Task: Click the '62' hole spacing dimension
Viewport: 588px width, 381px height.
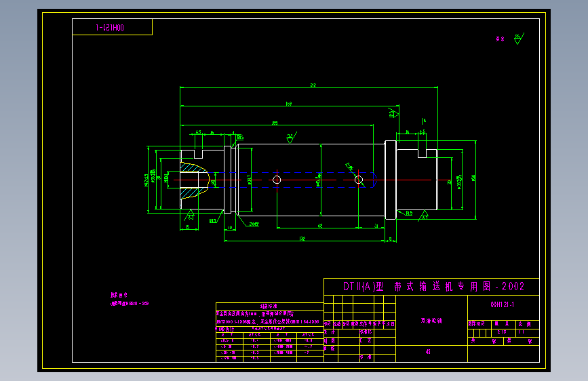Action: tap(320, 226)
